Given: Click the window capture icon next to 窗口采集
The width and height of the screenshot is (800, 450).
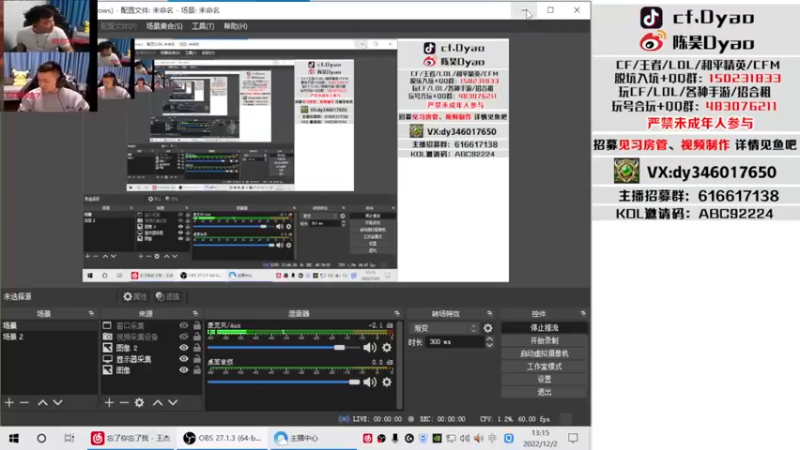Looking at the screenshot, I should coord(107,326).
